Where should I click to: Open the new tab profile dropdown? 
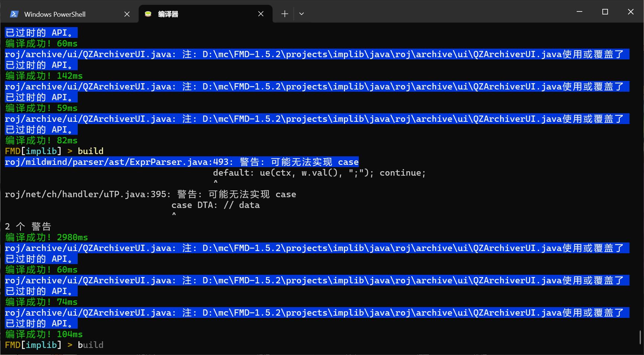302,14
